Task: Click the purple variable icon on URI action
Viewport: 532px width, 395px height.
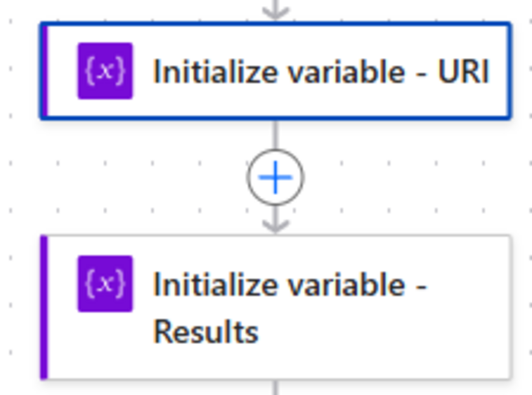Action: click(105, 71)
